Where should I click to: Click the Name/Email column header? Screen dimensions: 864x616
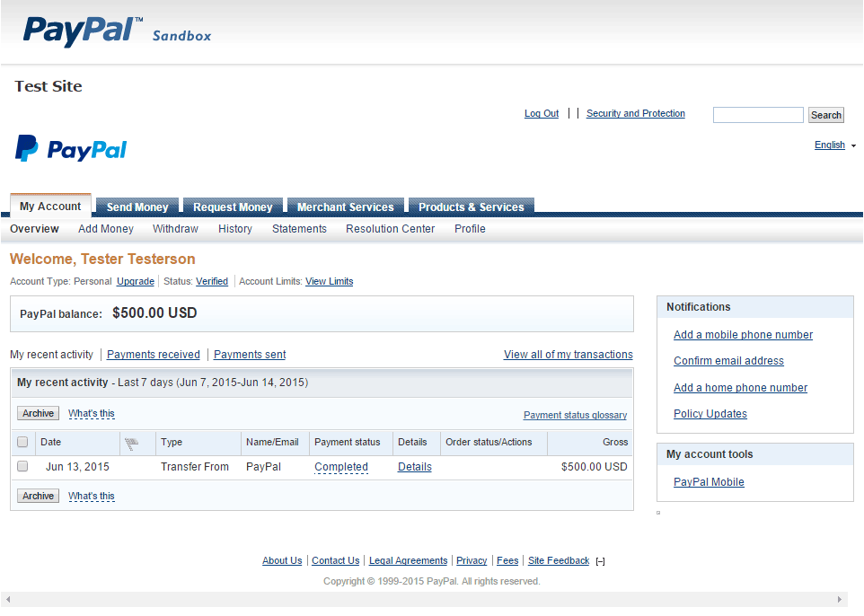pyautogui.click(x=272, y=443)
